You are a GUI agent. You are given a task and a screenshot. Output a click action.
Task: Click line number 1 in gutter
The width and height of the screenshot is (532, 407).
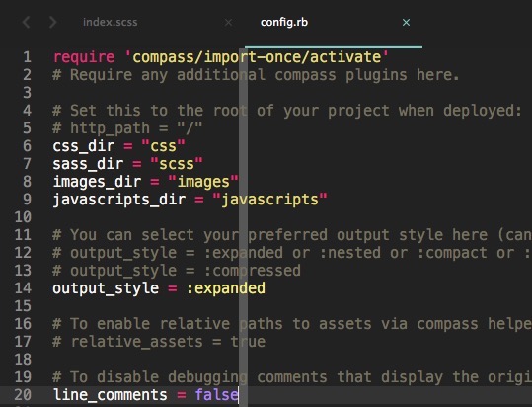[28, 57]
